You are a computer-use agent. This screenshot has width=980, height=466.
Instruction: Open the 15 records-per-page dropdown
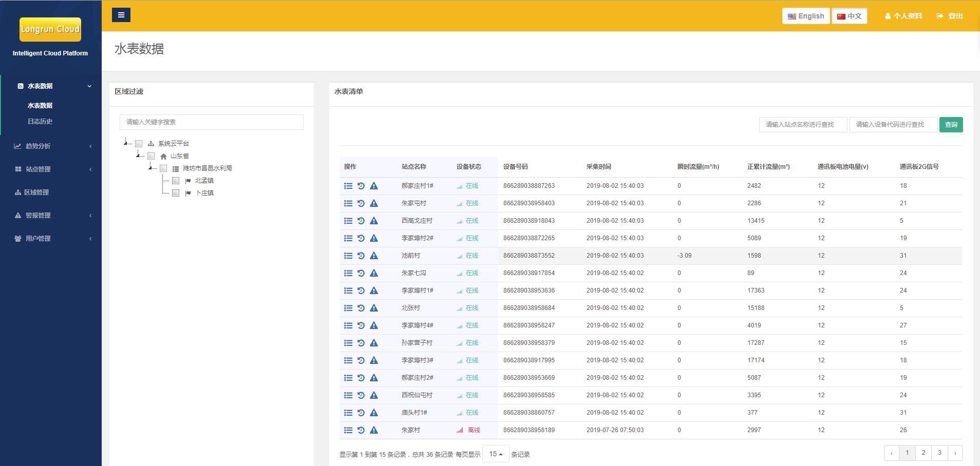496,454
